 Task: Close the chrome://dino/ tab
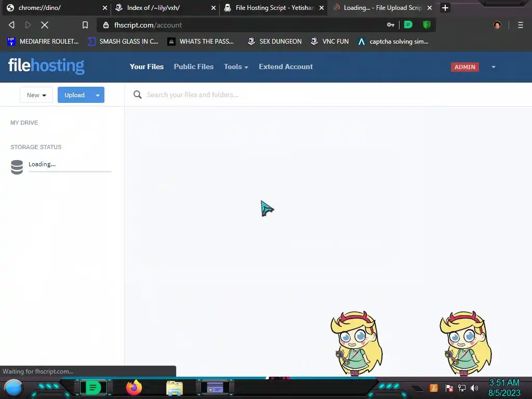pos(105,7)
